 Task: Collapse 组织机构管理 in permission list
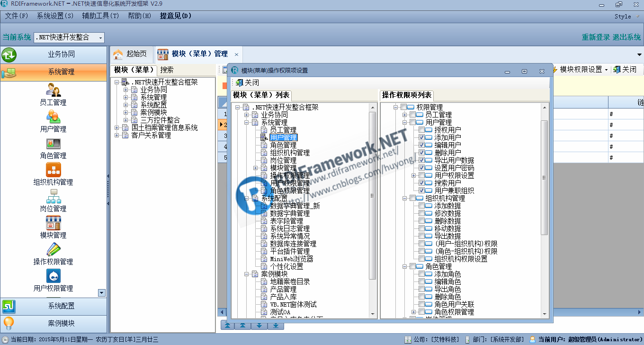[404, 199]
